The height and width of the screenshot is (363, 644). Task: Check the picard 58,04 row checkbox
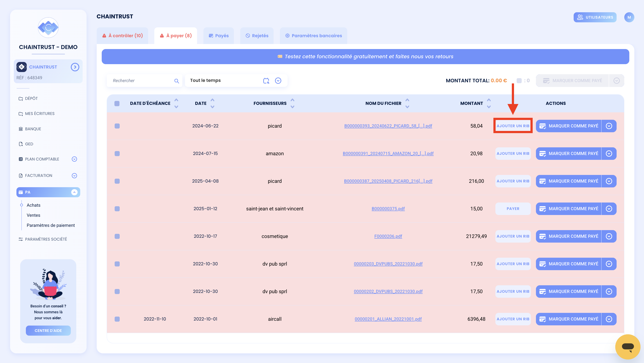(x=117, y=126)
